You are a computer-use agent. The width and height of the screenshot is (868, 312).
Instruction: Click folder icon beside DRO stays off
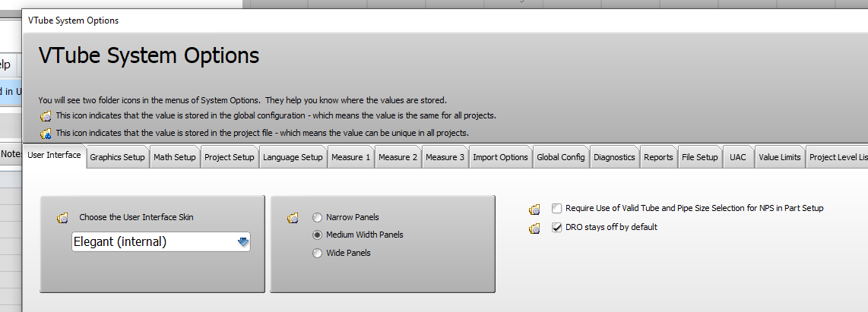[534, 228]
